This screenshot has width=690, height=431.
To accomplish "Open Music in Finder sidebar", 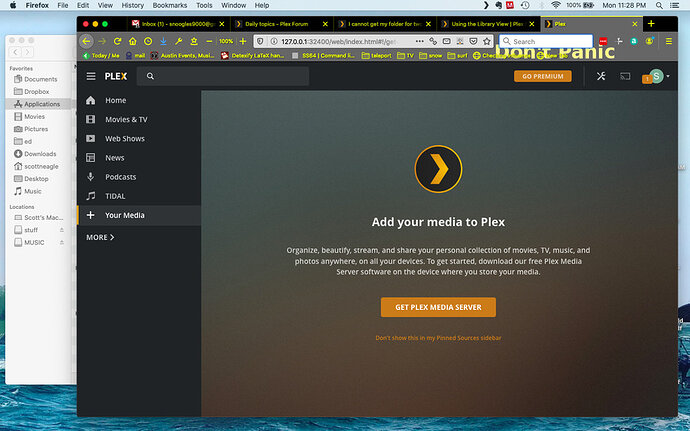I will [x=40, y=191].
